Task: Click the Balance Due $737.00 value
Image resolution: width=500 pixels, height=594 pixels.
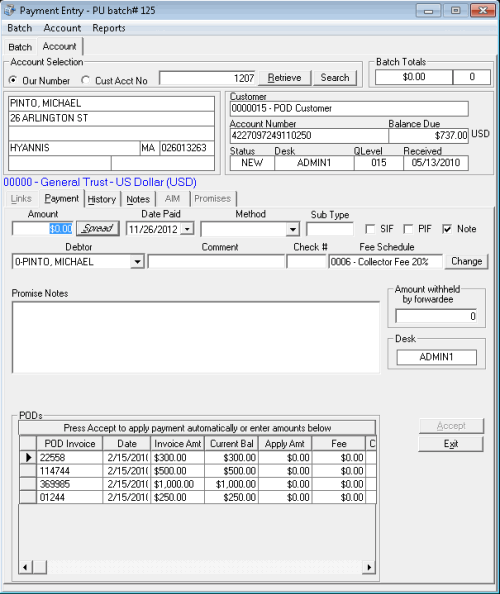Action: click(428, 135)
